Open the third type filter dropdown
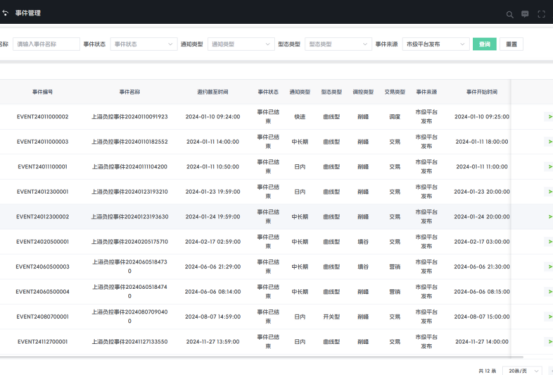The width and height of the screenshot is (554, 375). point(338,44)
